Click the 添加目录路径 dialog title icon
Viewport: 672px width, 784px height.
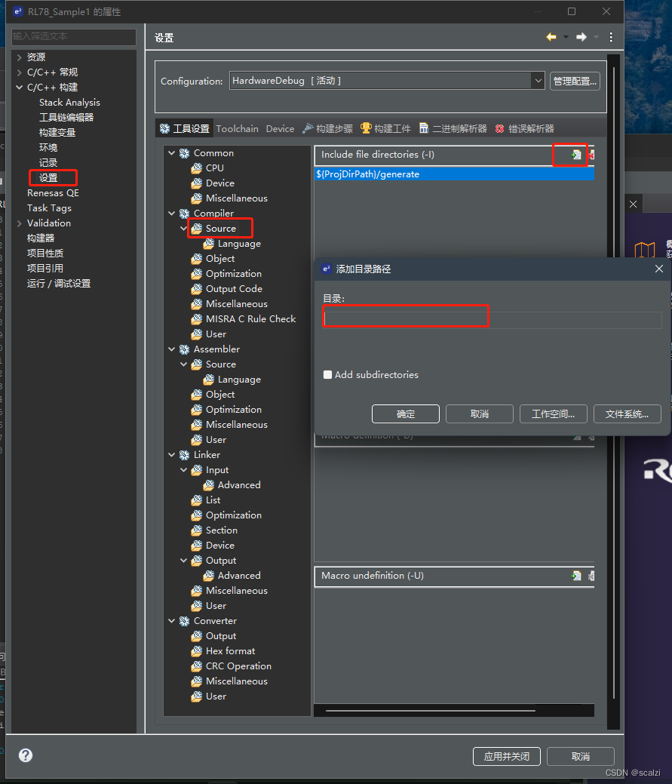(x=327, y=269)
